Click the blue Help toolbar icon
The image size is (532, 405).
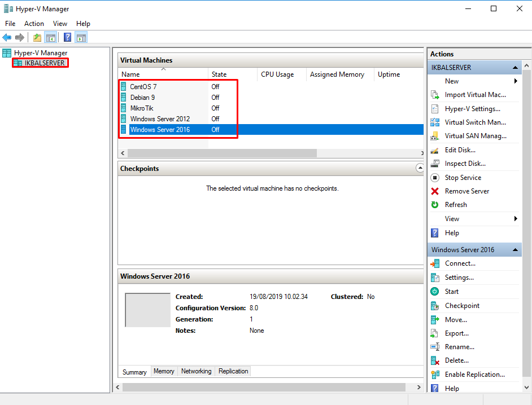(x=67, y=37)
